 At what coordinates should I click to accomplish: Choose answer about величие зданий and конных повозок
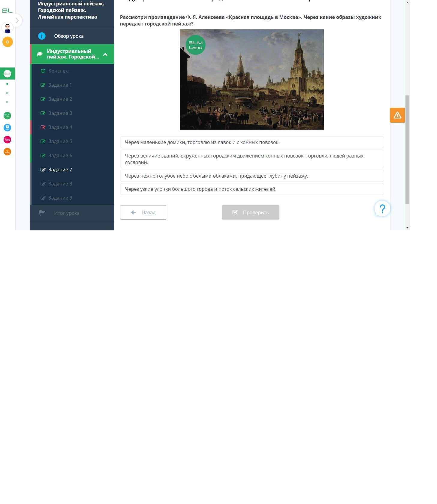click(252, 159)
